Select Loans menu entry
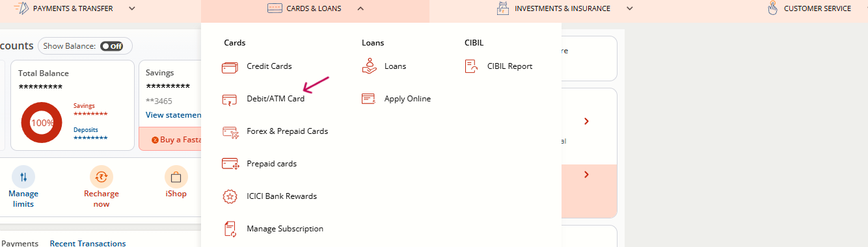 pyautogui.click(x=396, y=66)
